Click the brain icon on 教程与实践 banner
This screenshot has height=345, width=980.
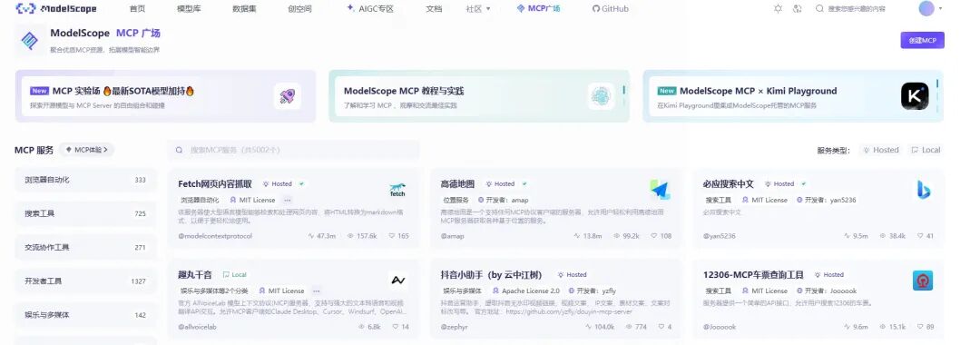[x=602, y=96]
